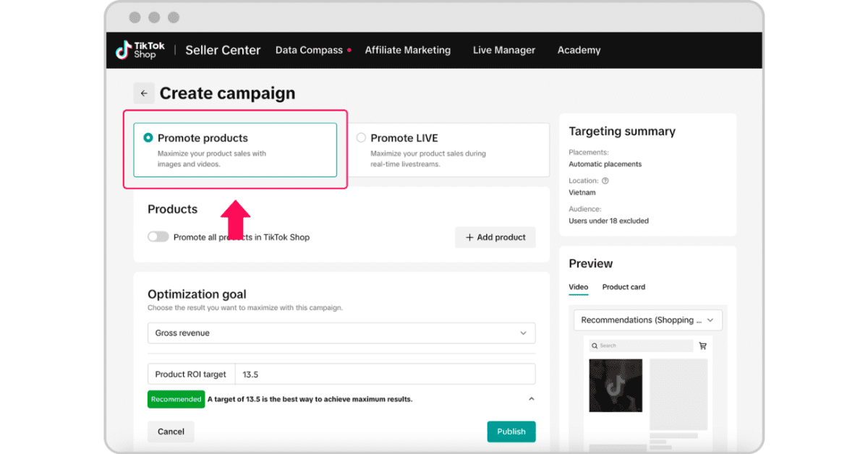Click the 'Products' section heading

click(172, 209)
